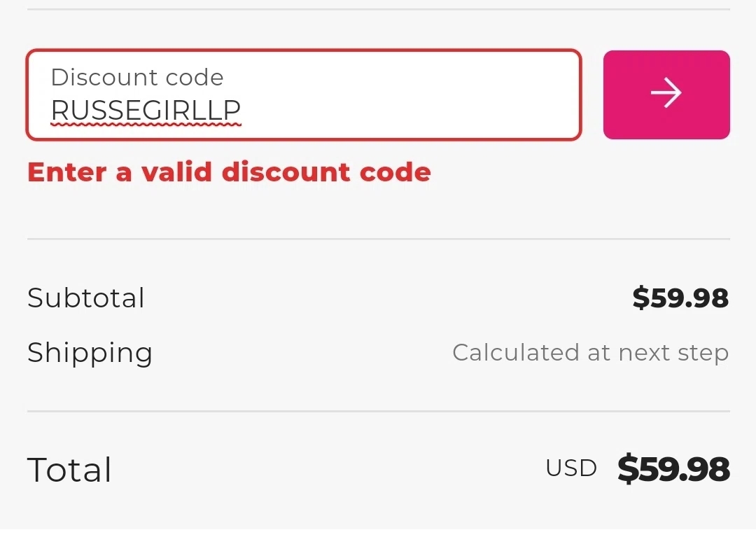Image resolution: width=756 pixels, height=537 pixels.
Task: Select 'Calculated at next step' text
Action: pyautogui.click(x=591, y=352)
